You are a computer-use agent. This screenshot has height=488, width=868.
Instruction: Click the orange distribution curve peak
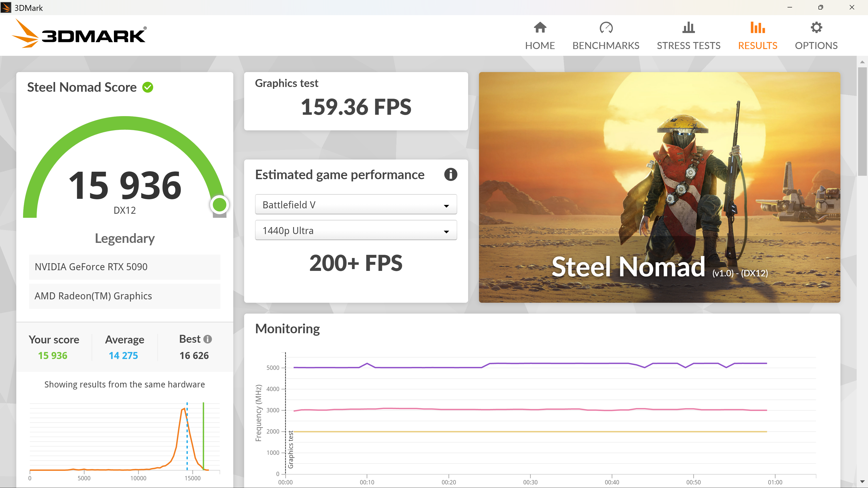(x=184, y=409)
